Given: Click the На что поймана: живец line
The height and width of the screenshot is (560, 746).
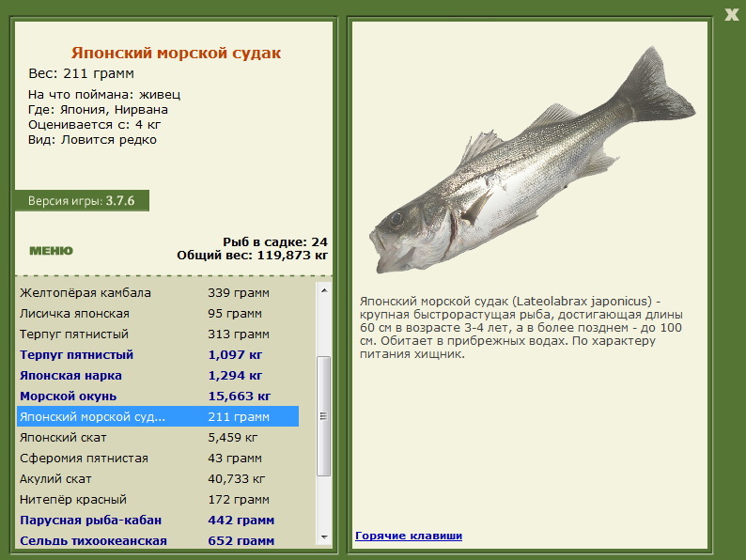Looking at the screenshot, I should [x=104, y=95].
